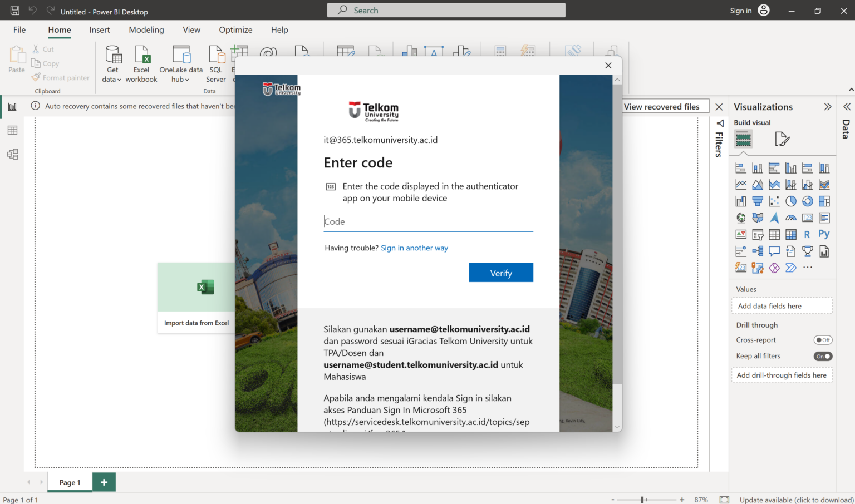Select the funnel chart visual
The width and height of the screenshot is (855, 504).
tap(757, 201)
